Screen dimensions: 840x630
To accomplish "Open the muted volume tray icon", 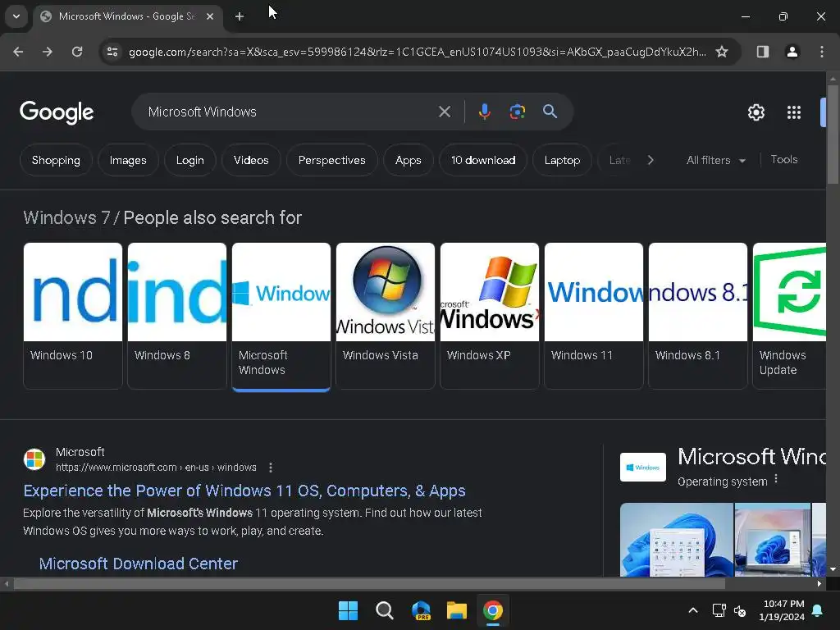I will click(740, 610).
